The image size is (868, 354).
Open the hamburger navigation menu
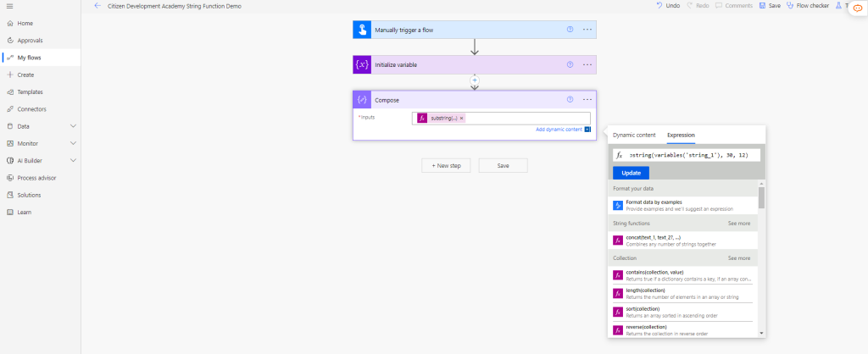pos(9,6)
